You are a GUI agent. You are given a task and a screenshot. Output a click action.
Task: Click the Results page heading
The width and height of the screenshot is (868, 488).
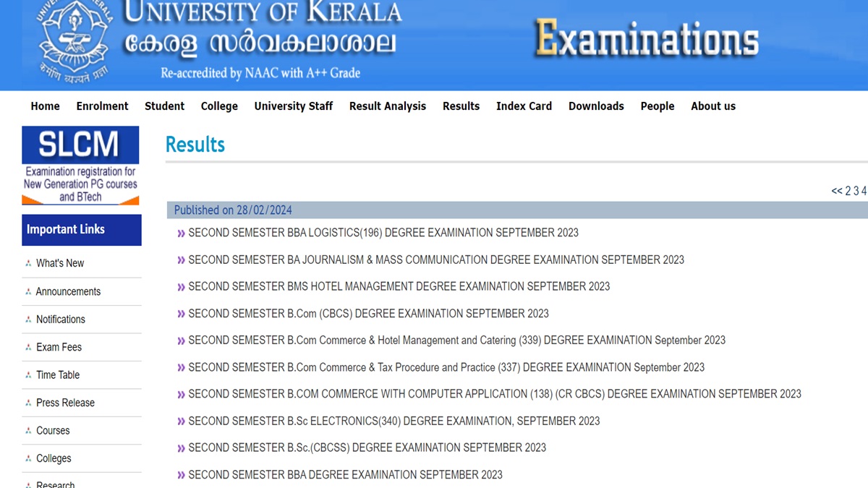195,145
